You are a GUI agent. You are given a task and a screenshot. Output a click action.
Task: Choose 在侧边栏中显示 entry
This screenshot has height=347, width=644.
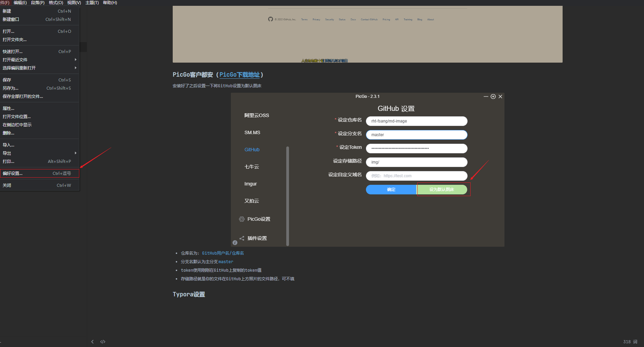(x=39, y=125)
